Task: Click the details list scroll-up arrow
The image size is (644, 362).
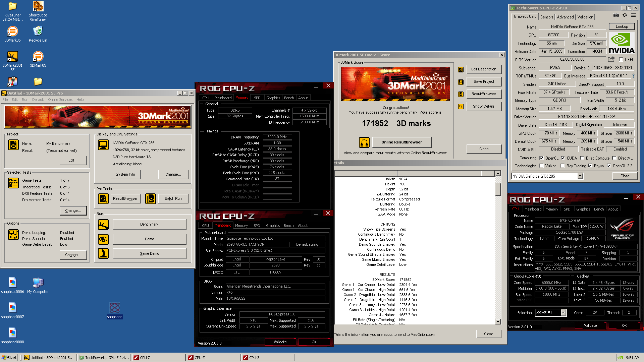Action: coord(498,173)
